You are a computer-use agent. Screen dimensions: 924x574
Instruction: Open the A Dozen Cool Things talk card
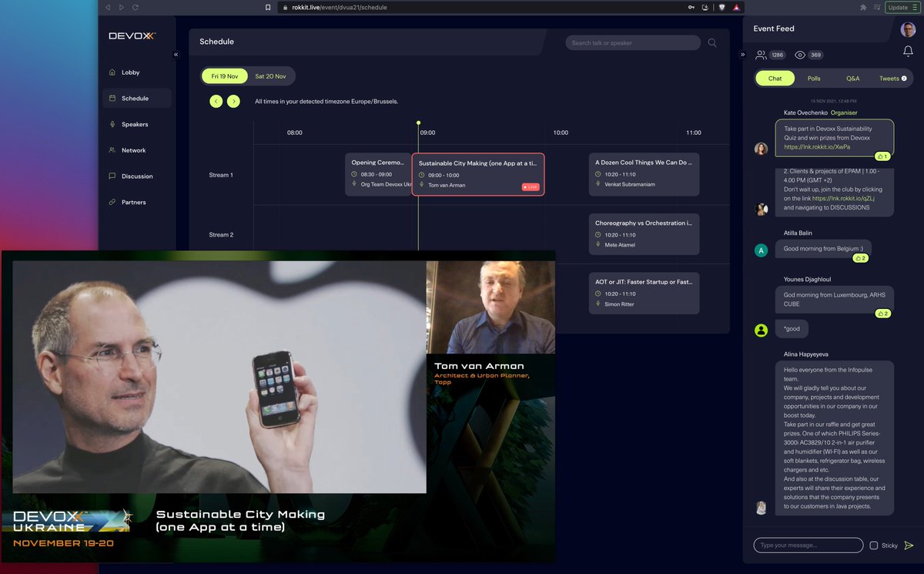click(644, 174)
